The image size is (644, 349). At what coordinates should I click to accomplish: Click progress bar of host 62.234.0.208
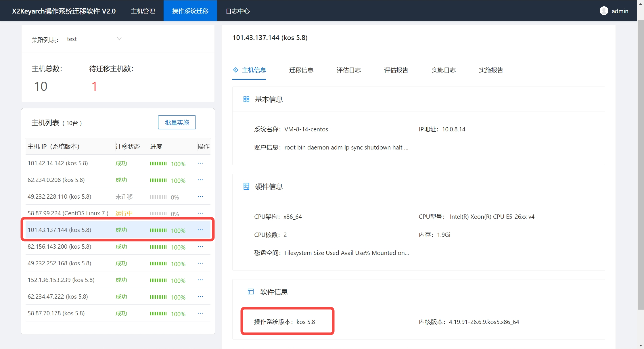point(158,180)
